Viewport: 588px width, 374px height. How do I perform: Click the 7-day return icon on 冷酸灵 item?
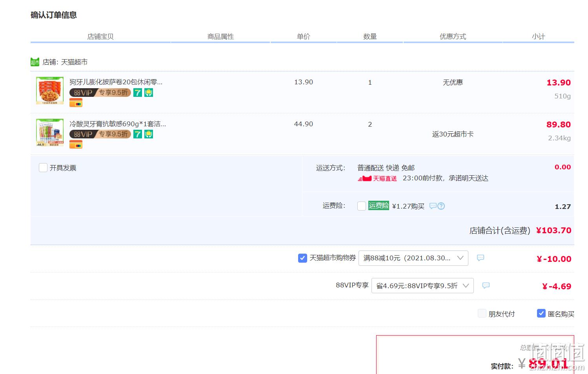click(x=137, y=134)
